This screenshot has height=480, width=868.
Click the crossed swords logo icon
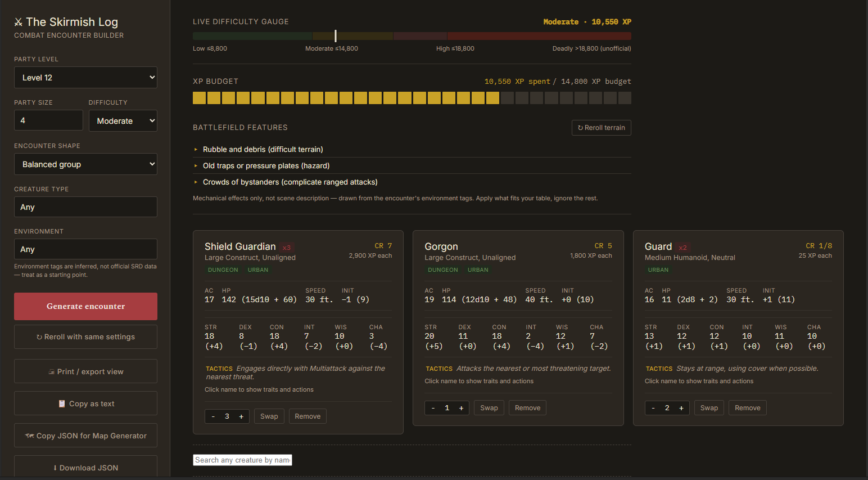[x=19, y=22]
